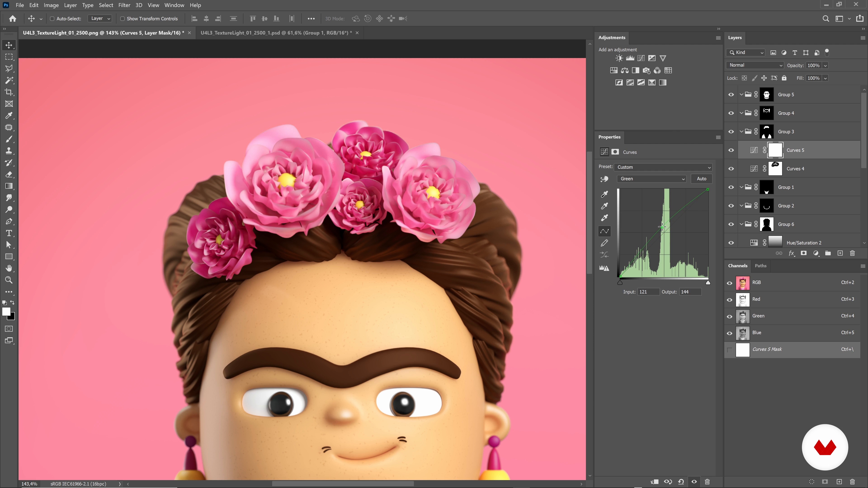Select the Clone Stamp tool
This screenshot has height=488, width=868.
click(9, 151)
